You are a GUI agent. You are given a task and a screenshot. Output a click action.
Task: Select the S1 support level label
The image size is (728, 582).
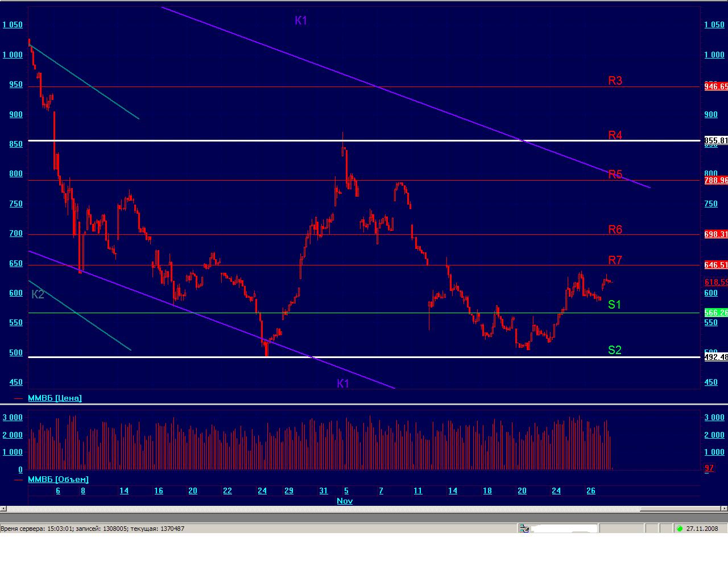[x=615, y=305]
